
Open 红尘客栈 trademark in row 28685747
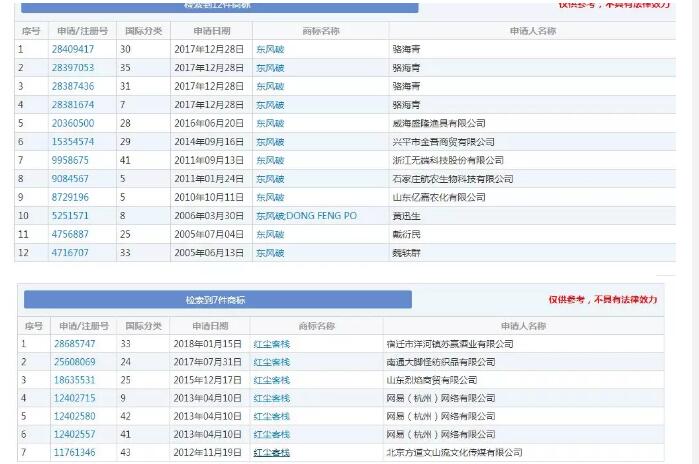(271, 344)
